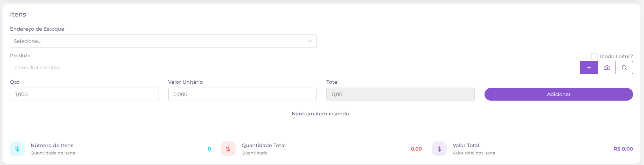Enable the Modo Leitor checkbox
The image size is (644, 165).
(594, 56)
